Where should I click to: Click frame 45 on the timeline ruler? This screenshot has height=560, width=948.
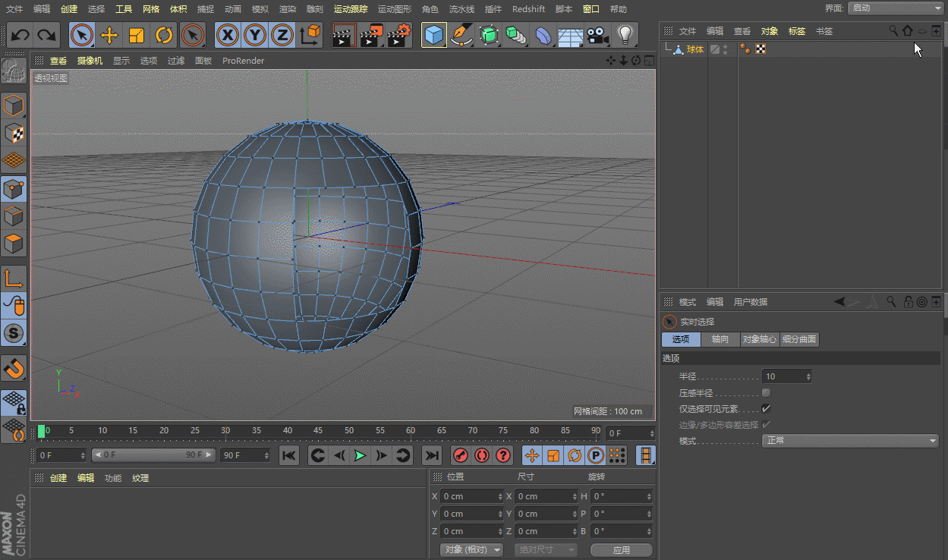(318, 432)
